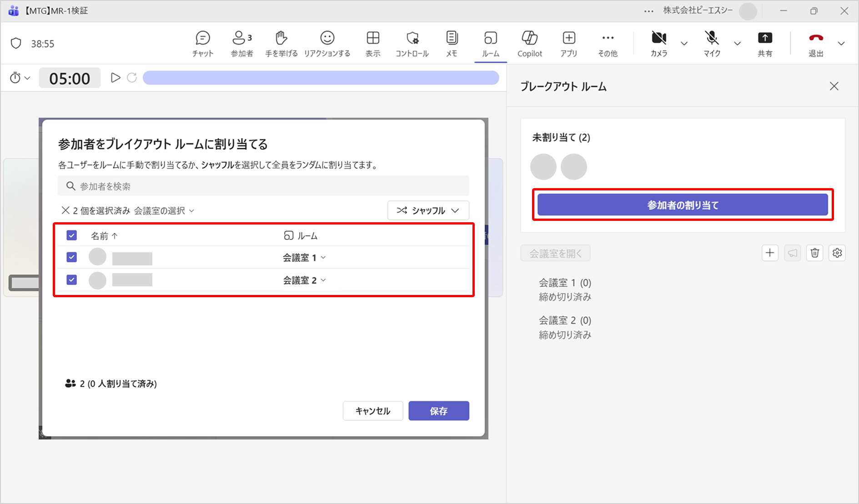Image resolution: width=859 pixels, height=504 pixels.
Task: Click the 参加者を検索 search field
Action: (x=264, y=186)
